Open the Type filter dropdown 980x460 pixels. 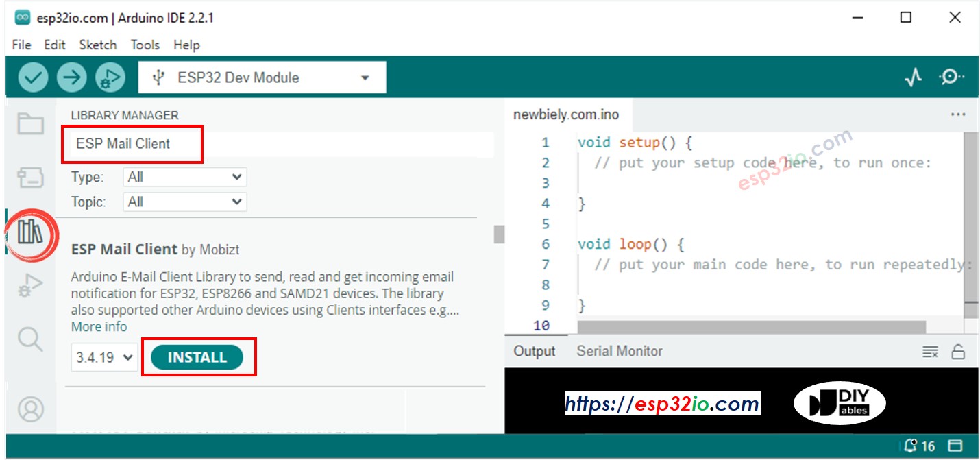[x=184, y=176]
